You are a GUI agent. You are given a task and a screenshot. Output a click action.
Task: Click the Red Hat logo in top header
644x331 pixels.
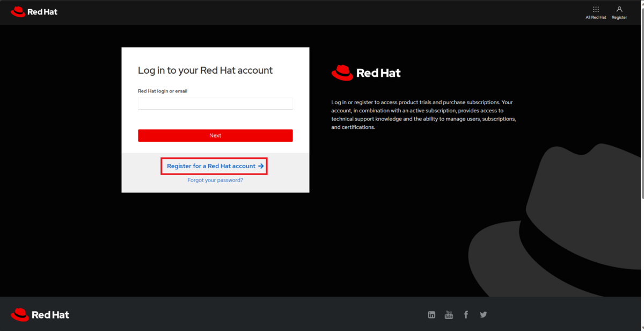[34, 12]
